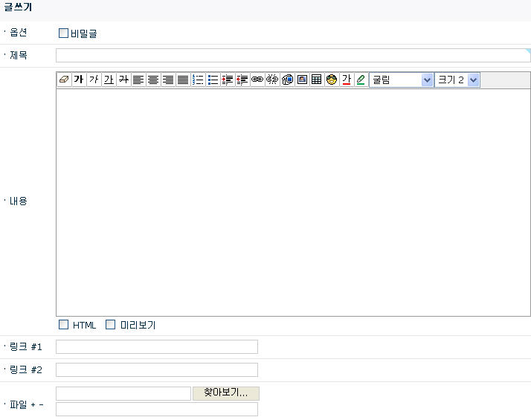Center align the text
The image size is (531, 420).
click(153, 80)
